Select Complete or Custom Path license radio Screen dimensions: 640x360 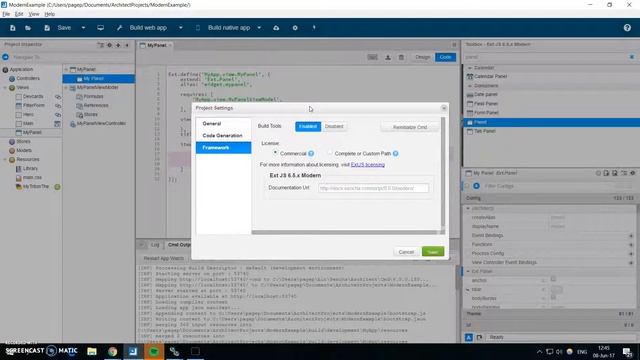tap(330, 153)
